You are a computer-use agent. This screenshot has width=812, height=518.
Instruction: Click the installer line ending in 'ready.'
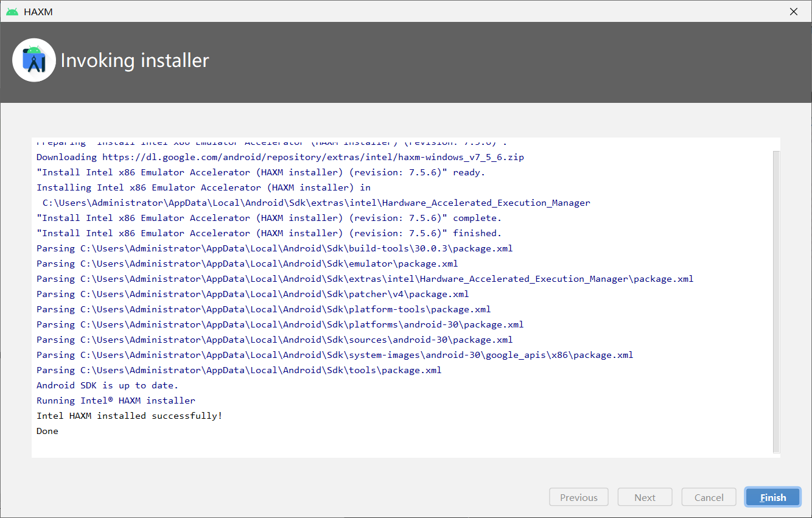pyautogui.click(x=261, y=172)
